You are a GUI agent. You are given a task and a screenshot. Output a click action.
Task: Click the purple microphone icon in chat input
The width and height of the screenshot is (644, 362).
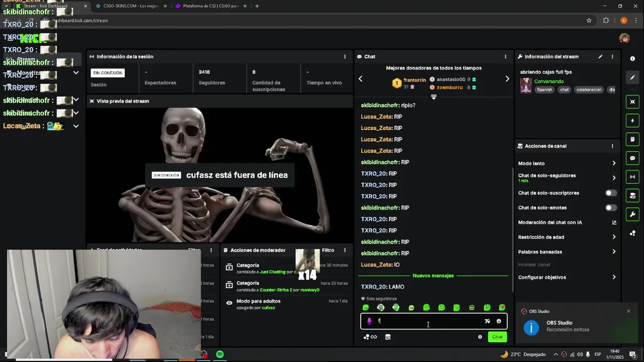(369, 321)
